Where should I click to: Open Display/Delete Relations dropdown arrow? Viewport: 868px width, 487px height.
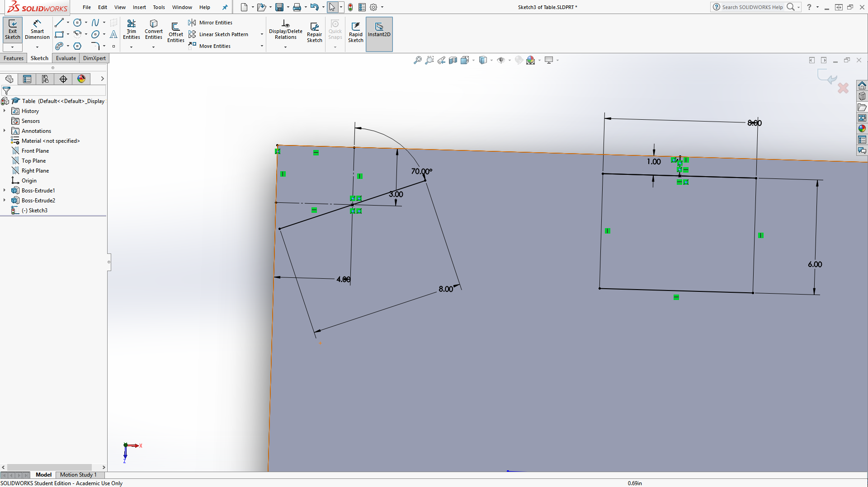pyautogui.click(x=286, y=47)
